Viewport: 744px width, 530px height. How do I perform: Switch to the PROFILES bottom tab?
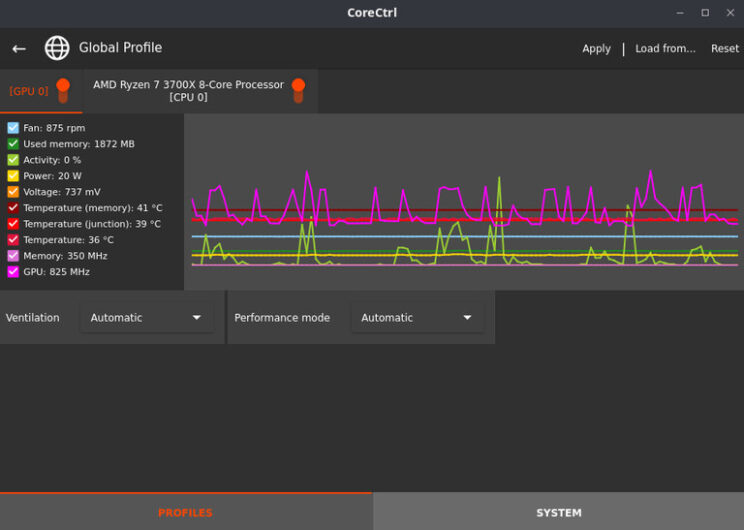(186, 511)
